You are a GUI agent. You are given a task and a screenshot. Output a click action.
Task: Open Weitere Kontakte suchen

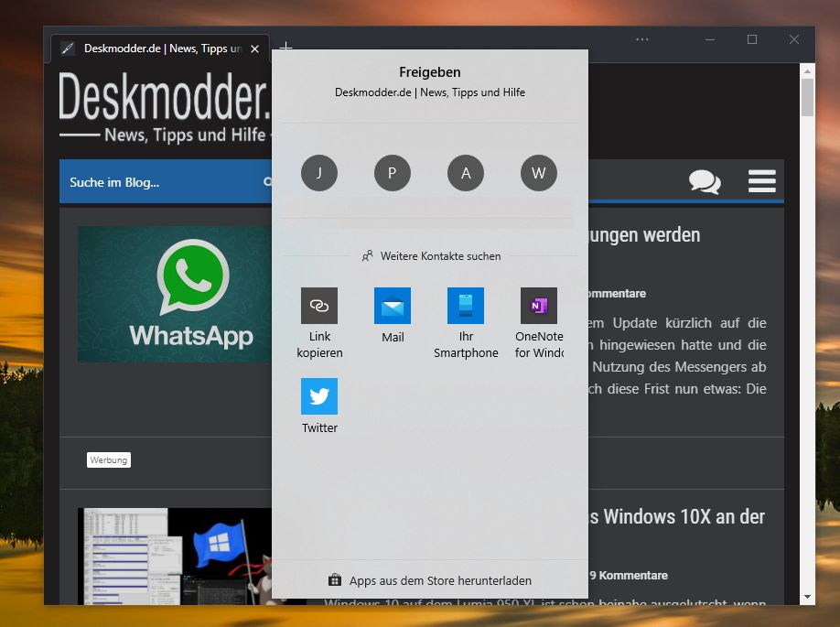(431, 256)
